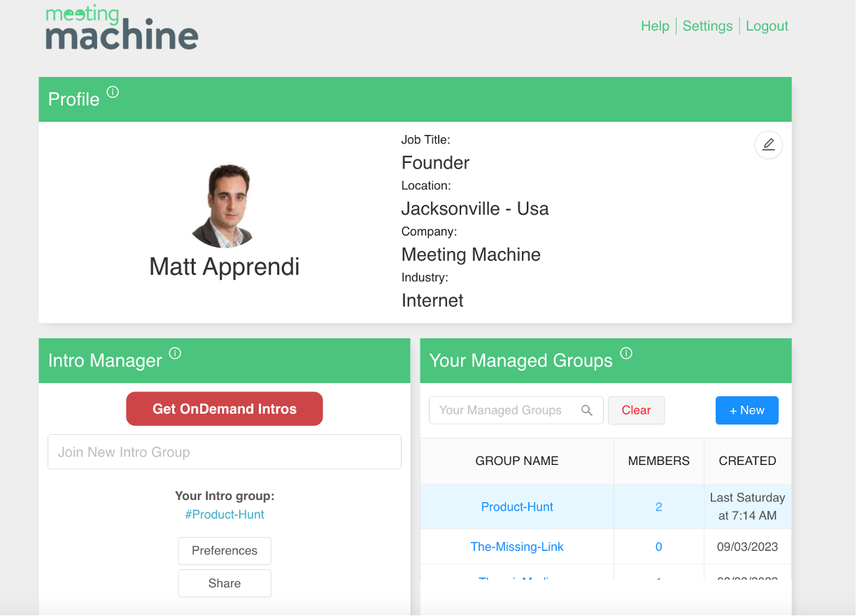Click the Founder job title
This screenshot has height=616, width=857.
(435, 163)
